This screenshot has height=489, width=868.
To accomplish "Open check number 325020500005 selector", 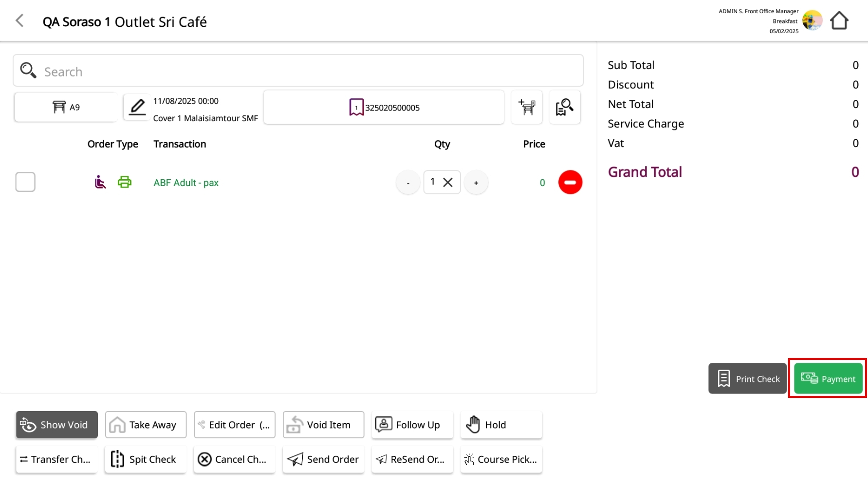I will [384, 107].
